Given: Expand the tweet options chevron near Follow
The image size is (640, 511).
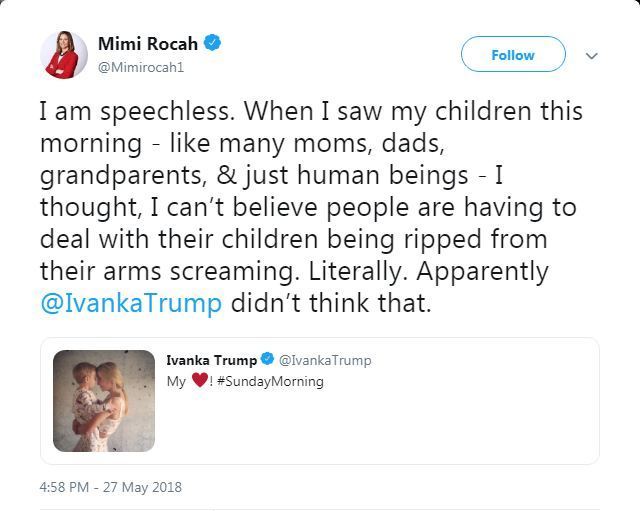Looking at the screenshot, I should click(591, 56).
